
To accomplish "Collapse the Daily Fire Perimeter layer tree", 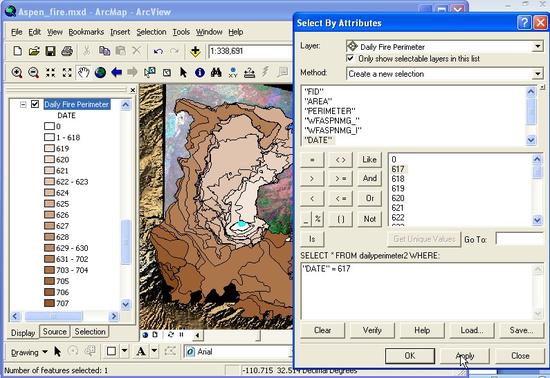I will coord(23,104).
